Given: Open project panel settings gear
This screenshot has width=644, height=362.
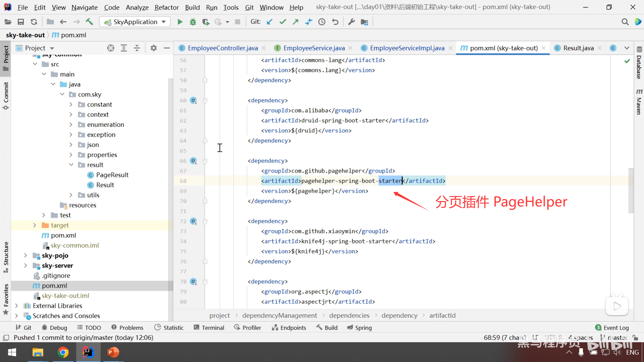Looking at the screenshot, I should tap(154, 48).
